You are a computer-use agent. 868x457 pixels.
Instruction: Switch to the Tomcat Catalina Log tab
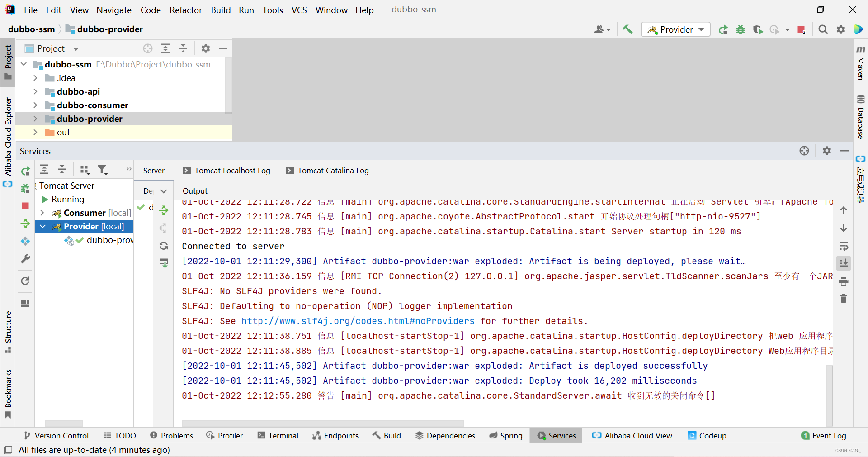click(x=327, y=171)
